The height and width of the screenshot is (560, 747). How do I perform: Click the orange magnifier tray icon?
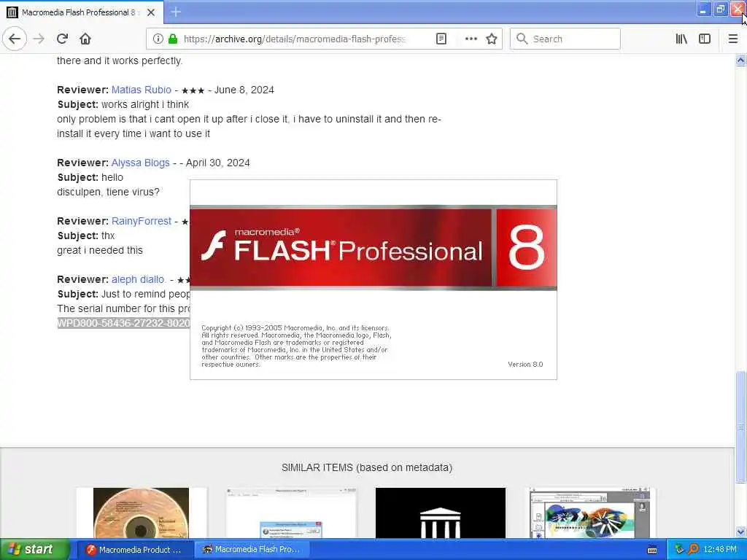(x=693, y=550)
